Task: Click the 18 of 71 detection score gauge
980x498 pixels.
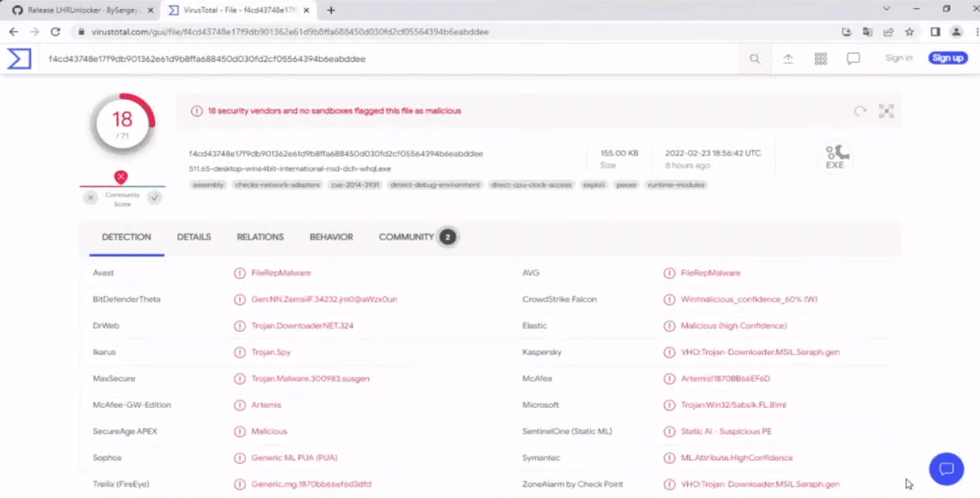Action: [122, 123]
